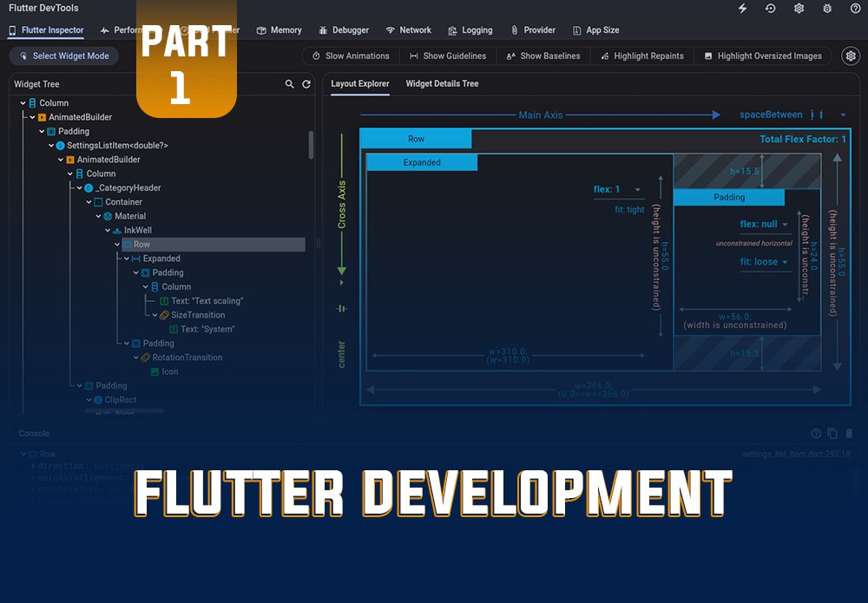Toggle Slow Animations
This screenshot has width=868, height=603.
pos(351,56)
